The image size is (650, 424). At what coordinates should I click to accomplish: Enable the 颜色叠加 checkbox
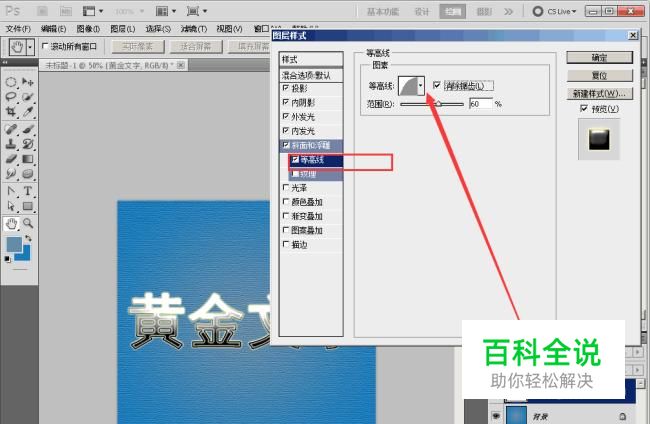point(286,201)
